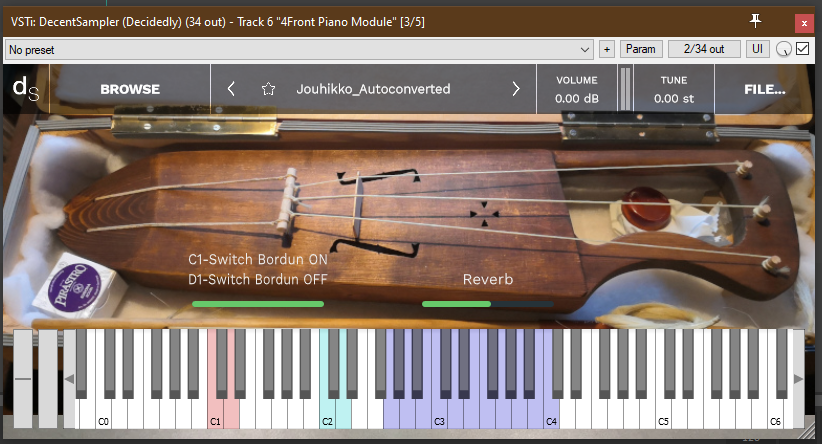Image resolution: width=822 pixels, height=444 pixels.
Task: Pin the plugin window with pushpin icon
Action: coord(757,19)
